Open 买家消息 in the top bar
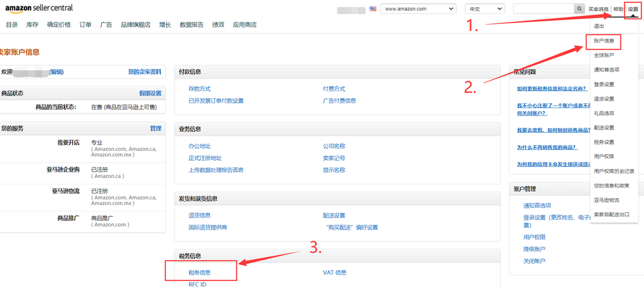The width and height of the screenshot is (644, 289). click(598, 9)
